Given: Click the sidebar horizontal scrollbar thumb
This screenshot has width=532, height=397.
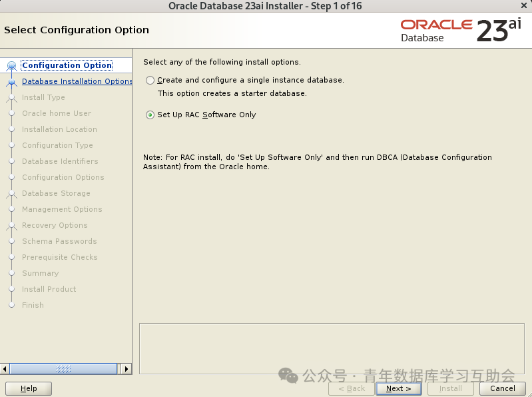Looking at the screenshot, I should pyautogui.click(x=63, y=369).
